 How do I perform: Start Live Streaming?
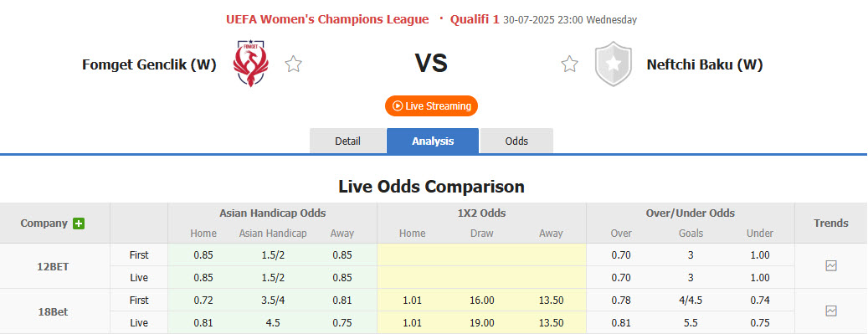431,105
